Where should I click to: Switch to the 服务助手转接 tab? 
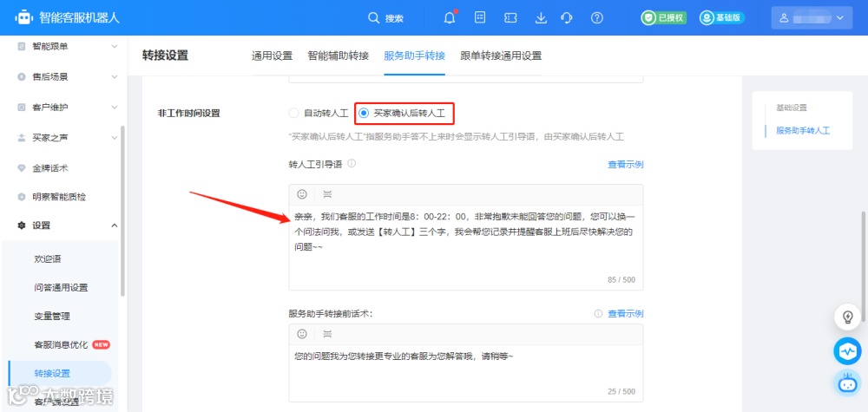(415, 56)
